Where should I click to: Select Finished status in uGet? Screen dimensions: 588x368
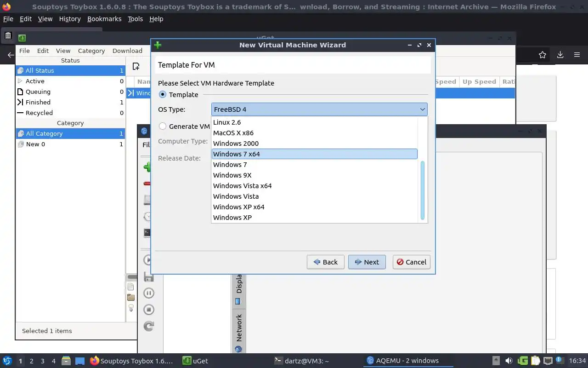coord(70,102)
